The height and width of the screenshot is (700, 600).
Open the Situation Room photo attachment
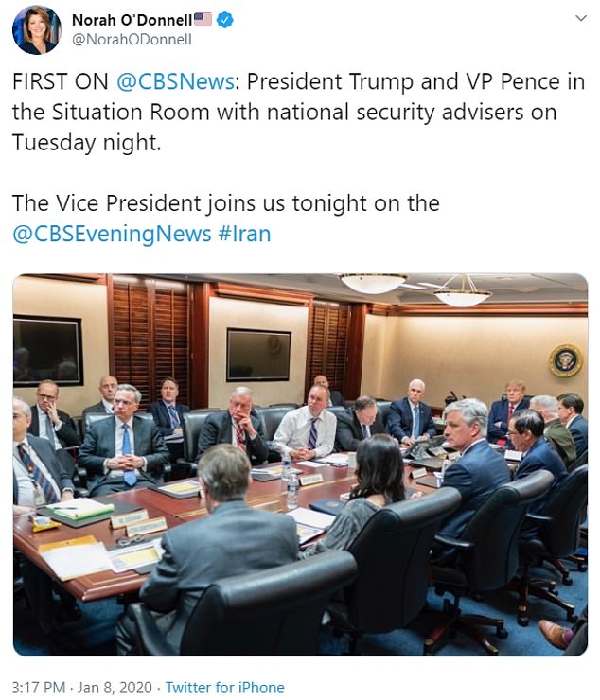[300, 464]
